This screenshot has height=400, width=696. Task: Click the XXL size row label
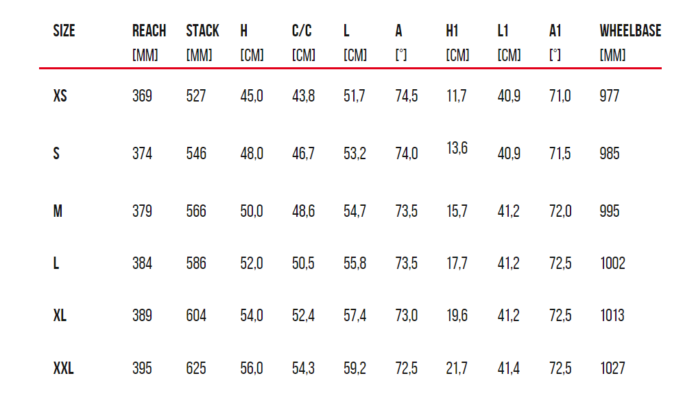tap(63, 368)
